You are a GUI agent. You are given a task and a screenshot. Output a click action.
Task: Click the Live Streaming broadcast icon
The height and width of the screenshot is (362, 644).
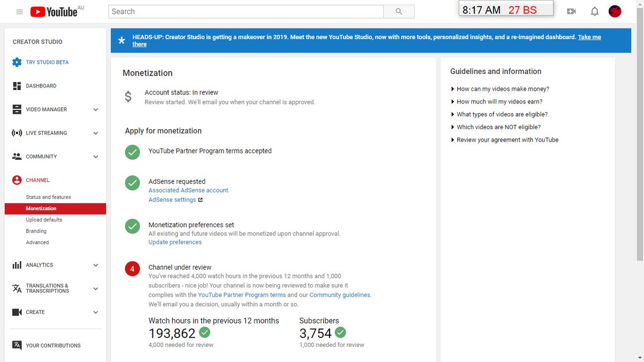click(x=17, y=133)
